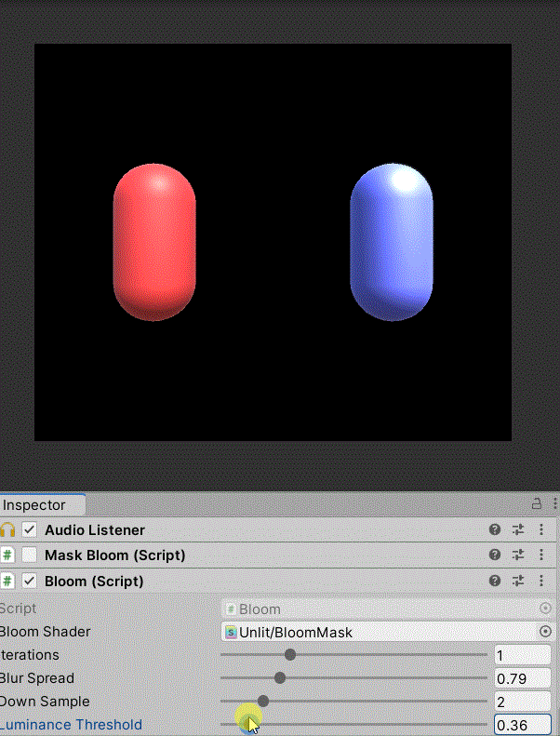Open Mask Bloom help reference
The image size is (560, 736).
pos(495,555)
